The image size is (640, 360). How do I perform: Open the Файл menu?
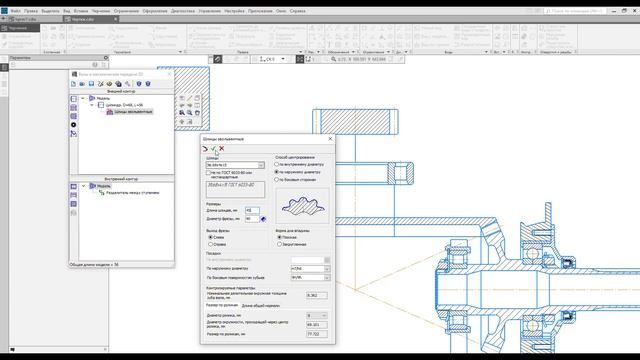(16, 11)
